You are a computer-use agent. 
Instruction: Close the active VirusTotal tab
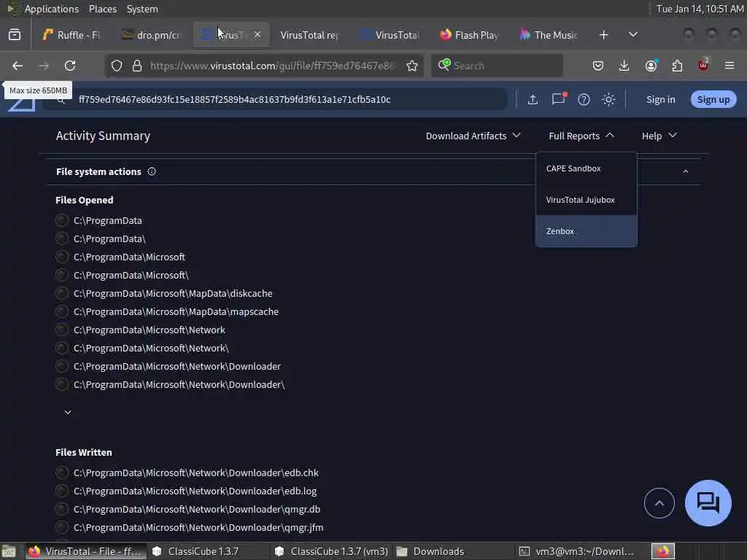[258, 35]
